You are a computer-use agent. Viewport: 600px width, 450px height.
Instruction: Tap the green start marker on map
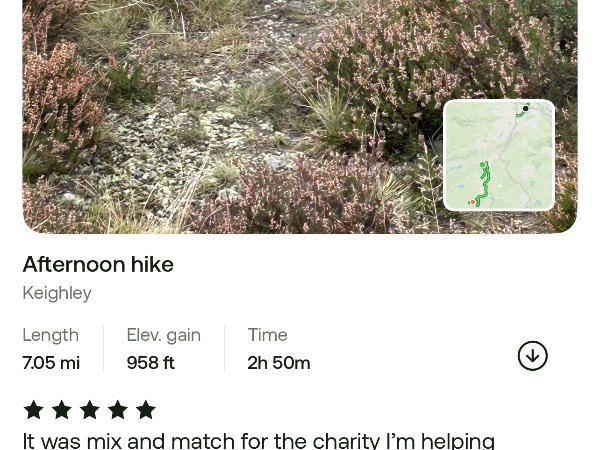click(x=483, y=165)
